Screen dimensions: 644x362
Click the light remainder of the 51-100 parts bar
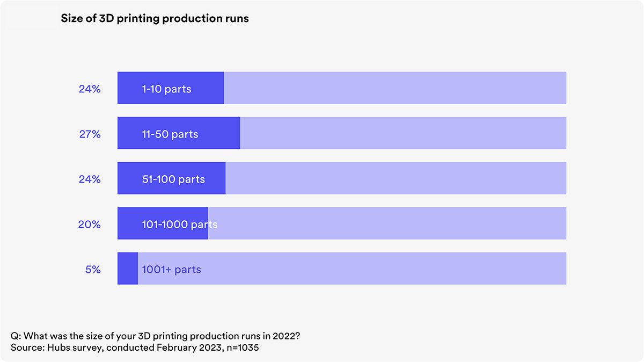point(396,178)
